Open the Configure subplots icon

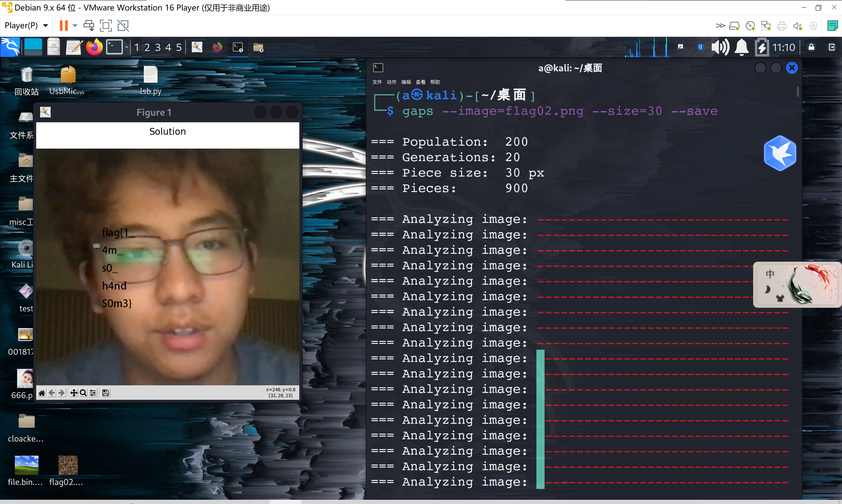click(93, 393)
